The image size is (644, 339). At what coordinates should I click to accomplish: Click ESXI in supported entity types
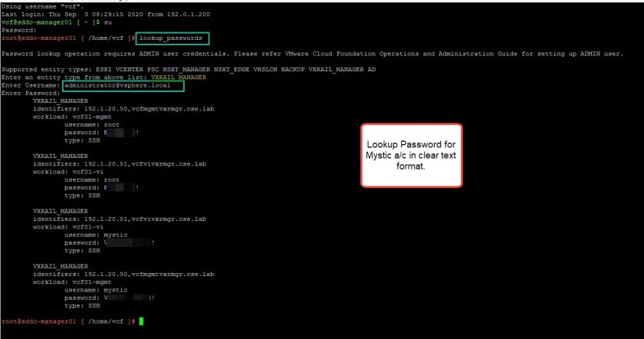tap(103, 70)
